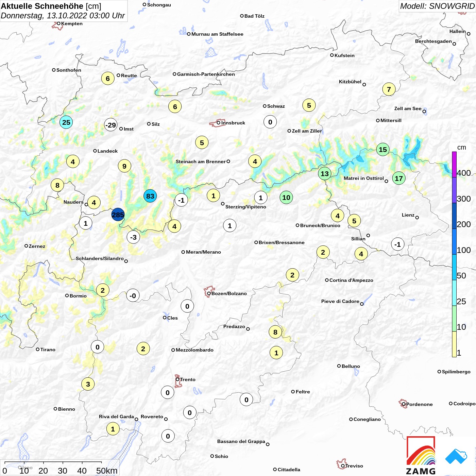This screenshot has width=476, height=476.
Task: Click the Belluno town label
Action: coord(351,366)
